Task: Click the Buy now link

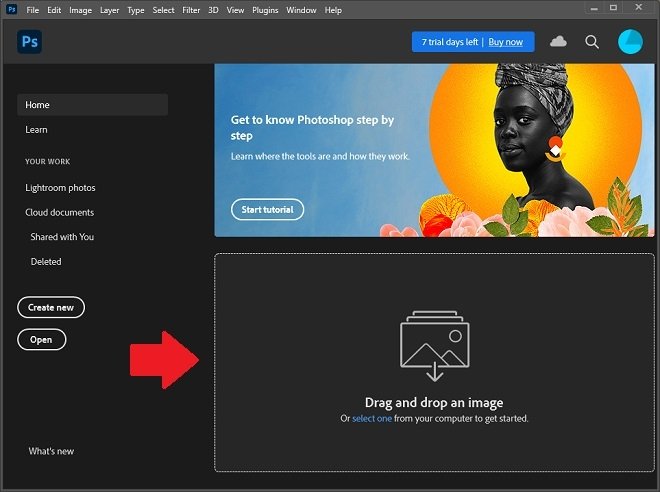Action: pos(506,42)
